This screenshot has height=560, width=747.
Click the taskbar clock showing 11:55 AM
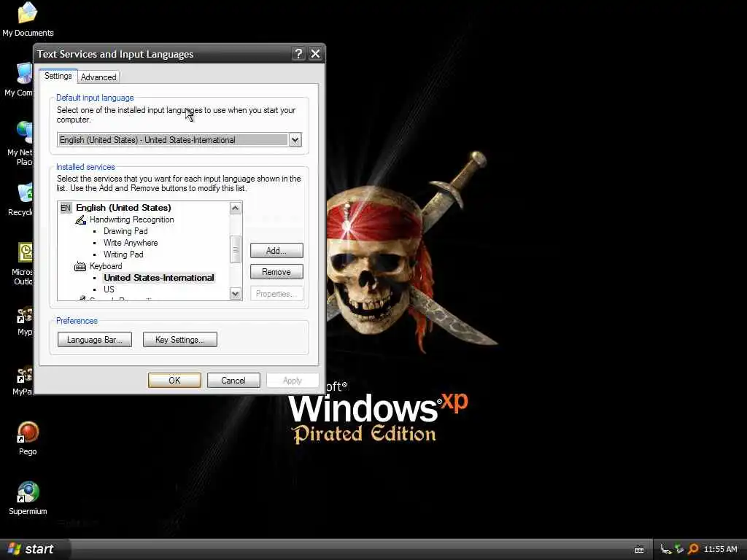(x=720, y=550)
